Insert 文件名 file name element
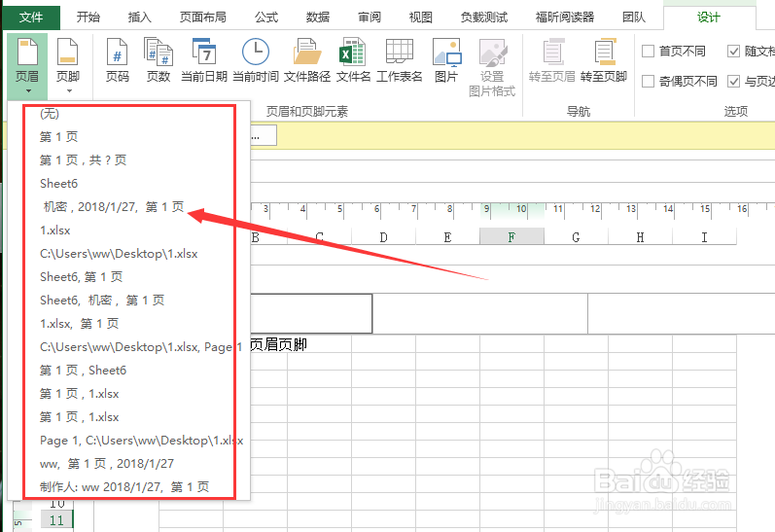 [353, 60]
